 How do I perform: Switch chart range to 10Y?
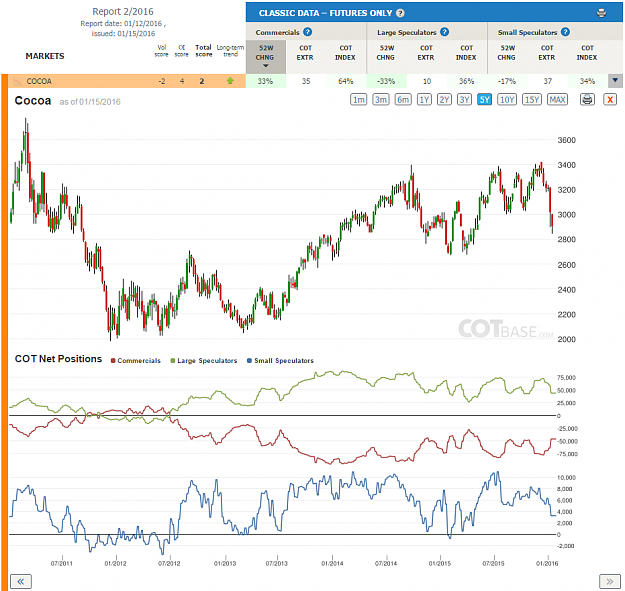507,99
